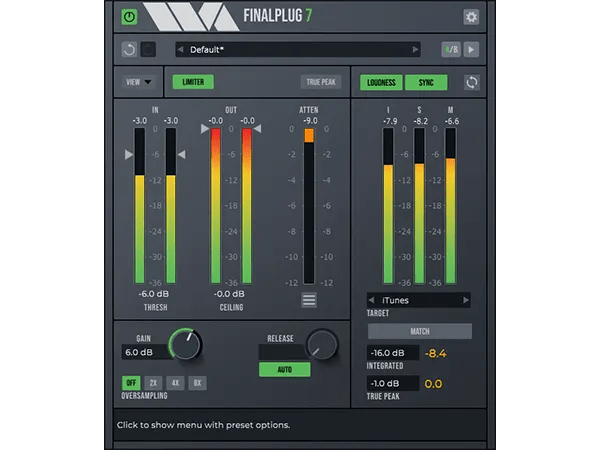Click the undo arrow icon
600x450 pixels.
click(129, 49)
